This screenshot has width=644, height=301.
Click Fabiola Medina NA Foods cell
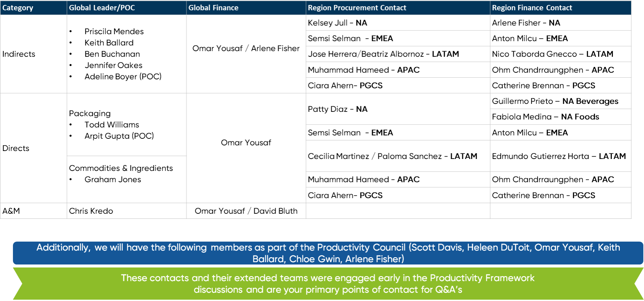click(x=545, y=117)
